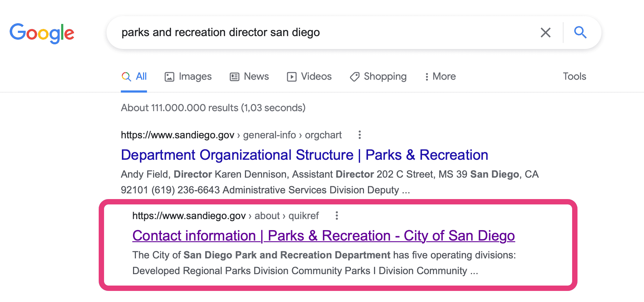Click the Shopping tab tag icon

click(355, 77)
